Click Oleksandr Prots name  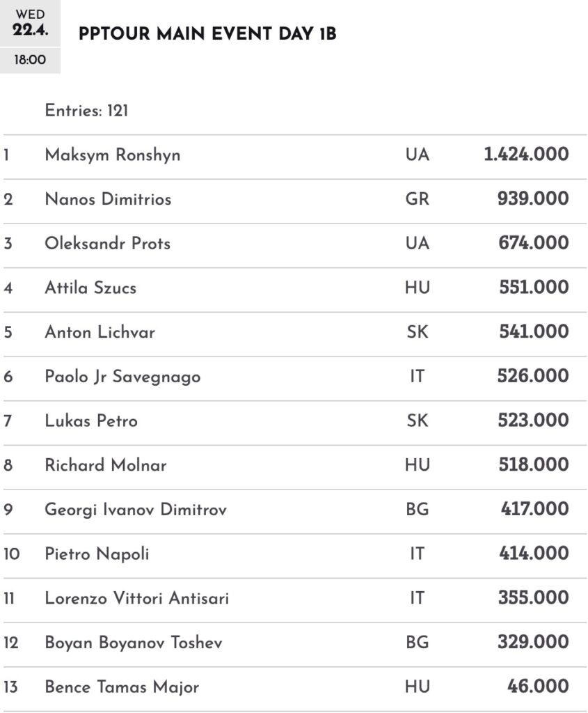pos(107,244)
